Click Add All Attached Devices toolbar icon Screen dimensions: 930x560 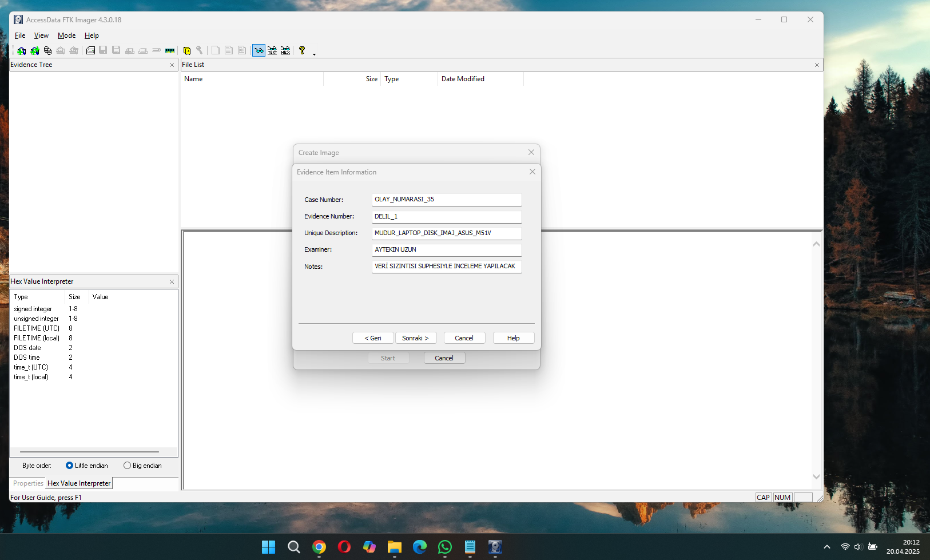pos(35,50)
